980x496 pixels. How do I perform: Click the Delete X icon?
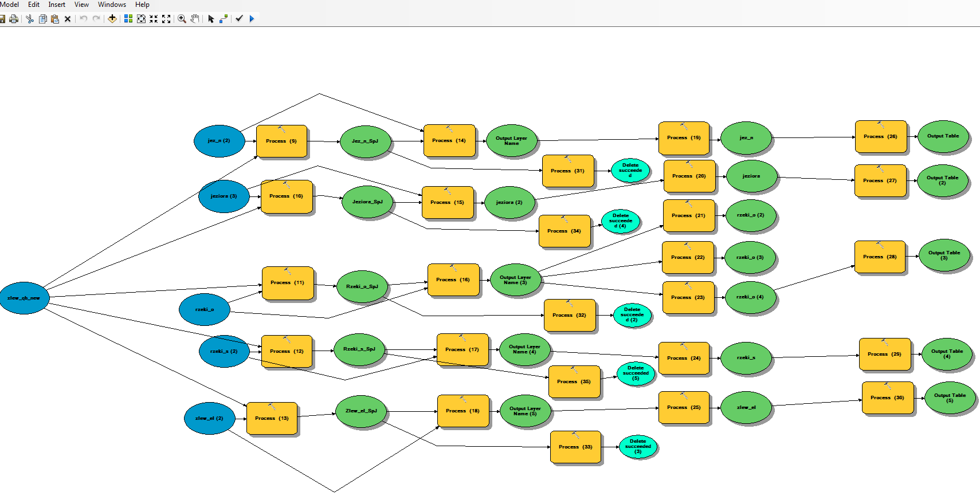point(68,19)
